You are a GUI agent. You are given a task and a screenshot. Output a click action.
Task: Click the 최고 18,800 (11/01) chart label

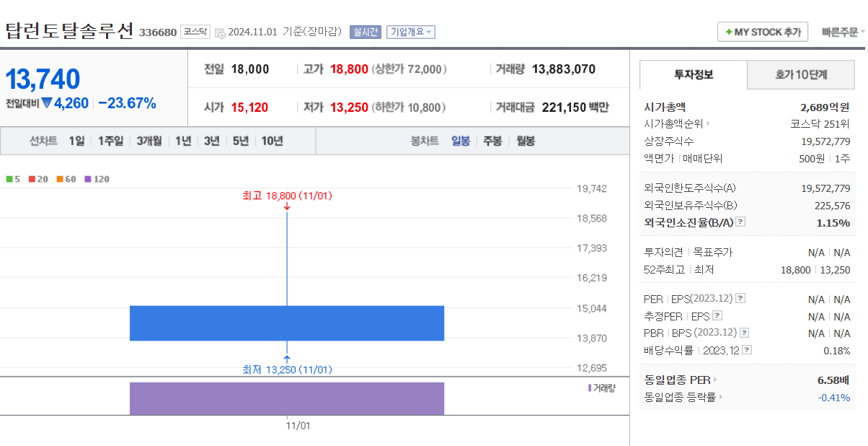[288, 196]
